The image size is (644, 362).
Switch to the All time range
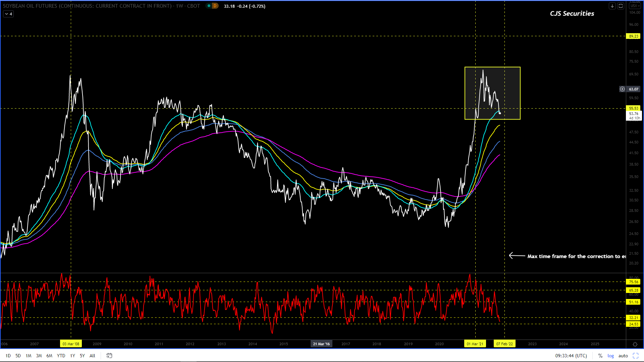pyautogui.click(x=92, y=356)
